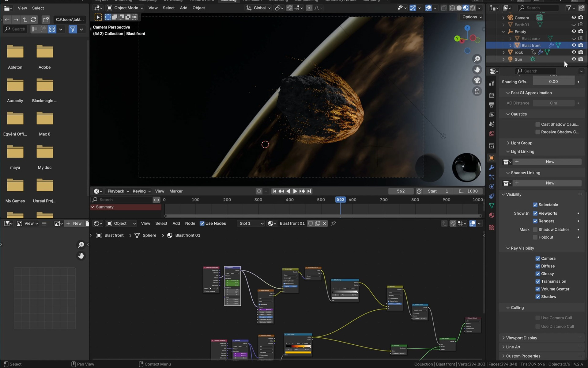Open the node editor Node menu

coord(190,223)
